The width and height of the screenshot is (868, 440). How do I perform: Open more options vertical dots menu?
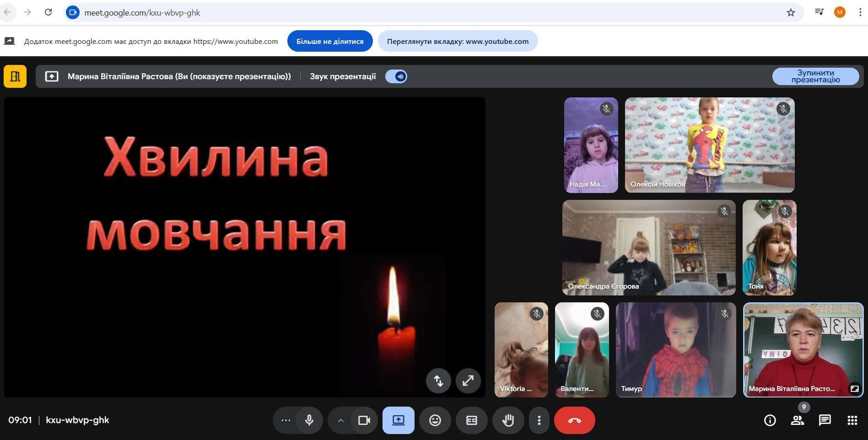tap(539, 420)
